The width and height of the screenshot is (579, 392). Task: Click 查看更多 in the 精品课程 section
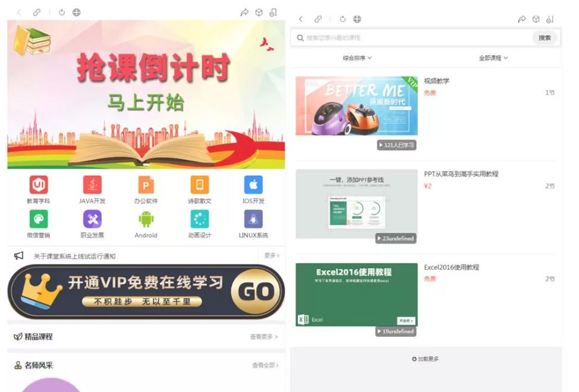(263, 337)
